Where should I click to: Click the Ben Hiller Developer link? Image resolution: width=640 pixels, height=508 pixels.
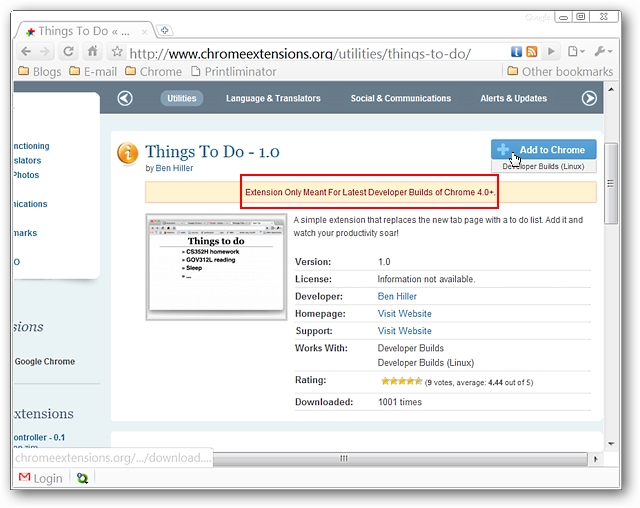pos(397,296)
